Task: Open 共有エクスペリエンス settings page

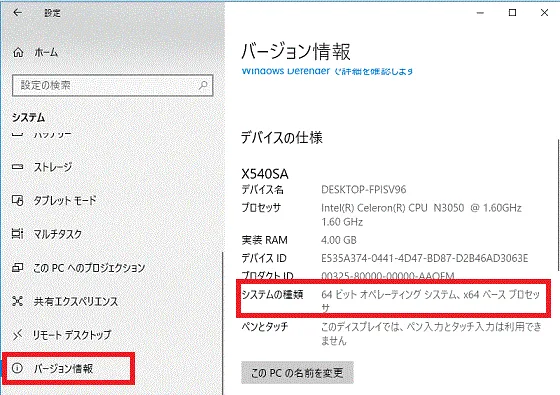Action: [76, 301]
